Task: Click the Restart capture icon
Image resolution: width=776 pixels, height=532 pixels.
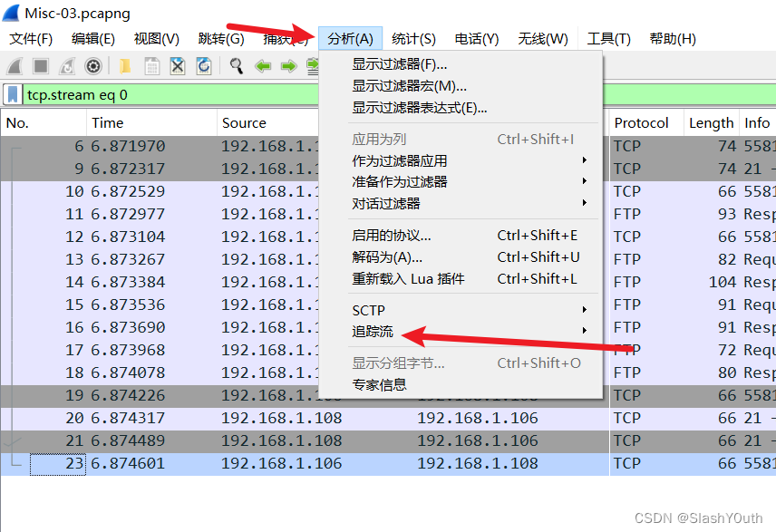Action: click(67, 66)
